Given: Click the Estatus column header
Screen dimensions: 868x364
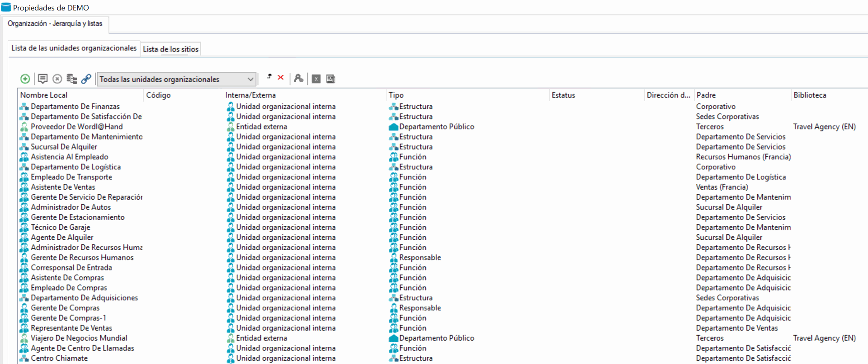Looking at the screenshot, I should coord(597,95).
